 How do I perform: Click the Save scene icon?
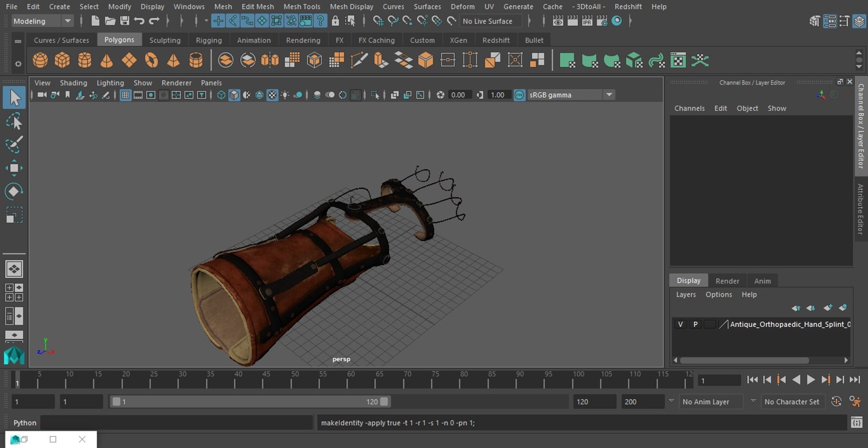[125, 21]
